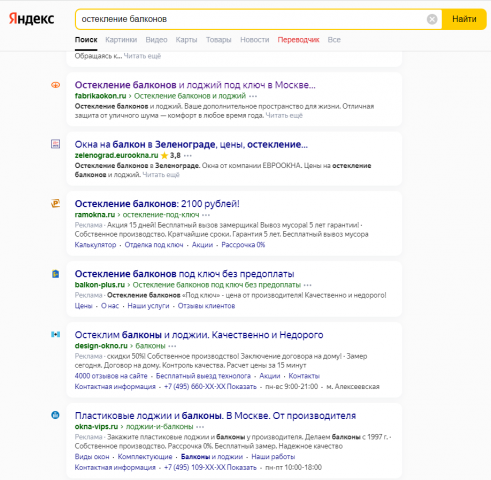Viewport: 491px width, 480px height.
Task: Click the balkon-plus.ru domain link
Action: tap(100, 285)
